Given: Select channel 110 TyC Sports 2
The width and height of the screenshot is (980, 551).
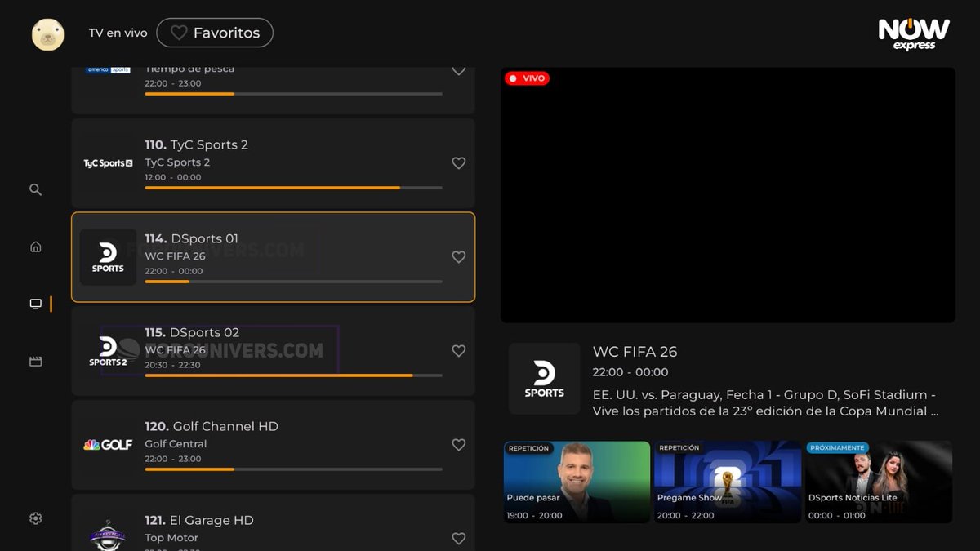Looking at the screenshot, I should click(273, 163).
